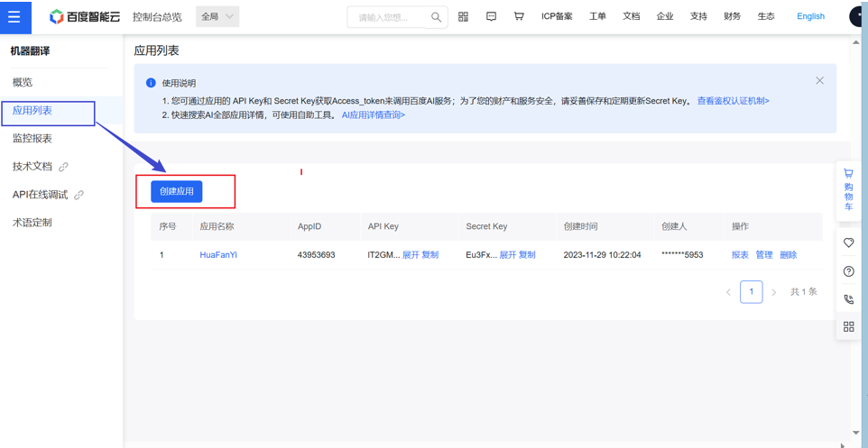Click 控制台总览 in header
Screen dimensions: 868x448
[x=157, y=16]
